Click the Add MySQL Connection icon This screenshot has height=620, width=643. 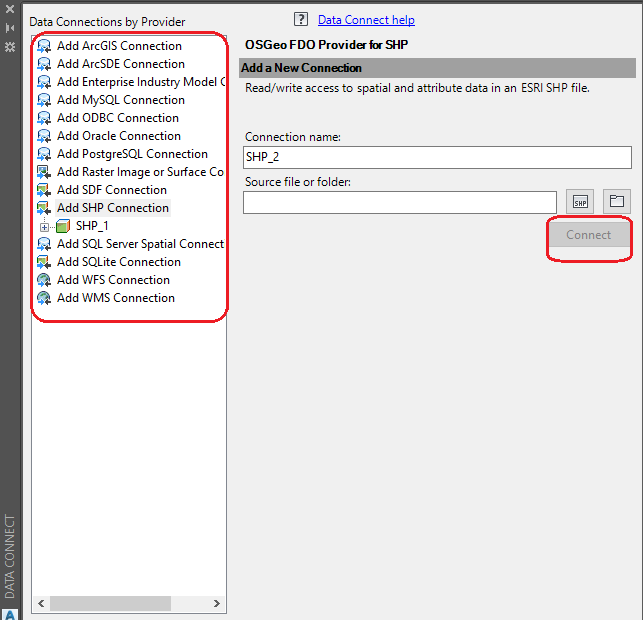pos(44,100)
